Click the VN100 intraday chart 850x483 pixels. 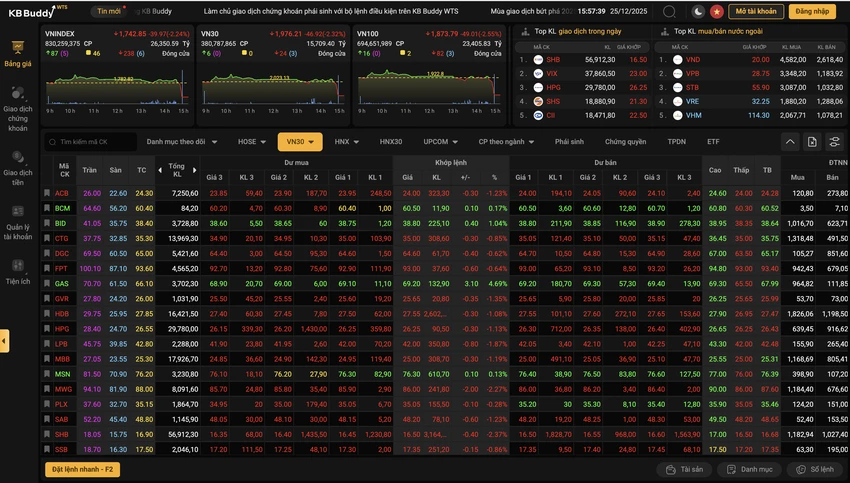[x=429, y=88]
